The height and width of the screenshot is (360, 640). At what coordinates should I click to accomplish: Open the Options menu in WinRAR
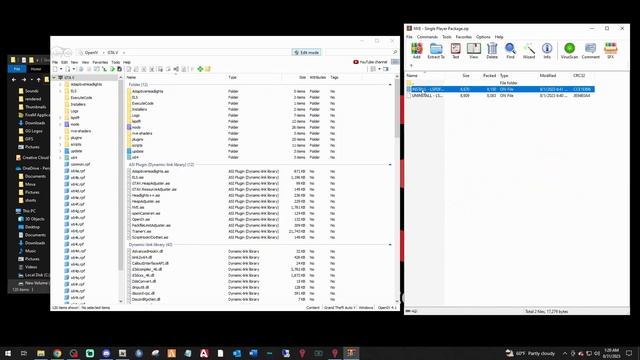coord(483,37)
